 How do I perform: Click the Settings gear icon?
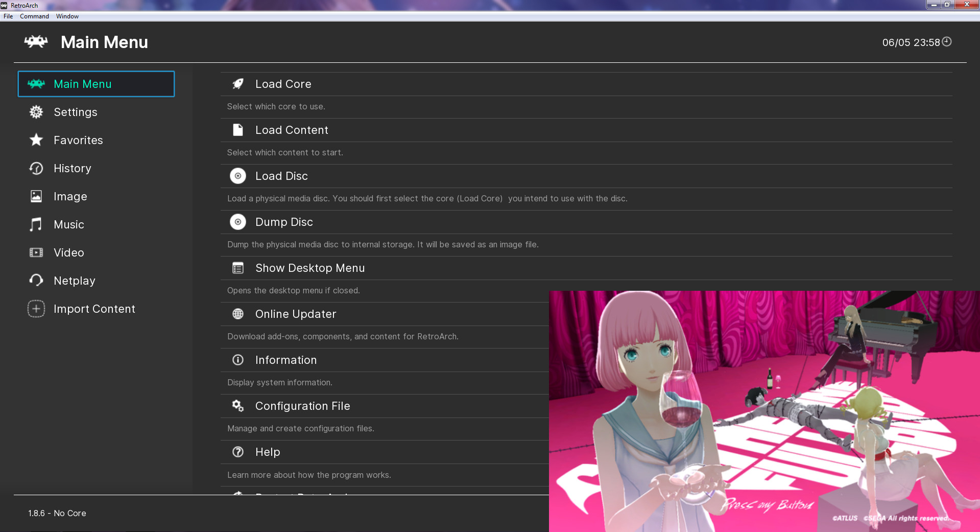coord(36,112)
